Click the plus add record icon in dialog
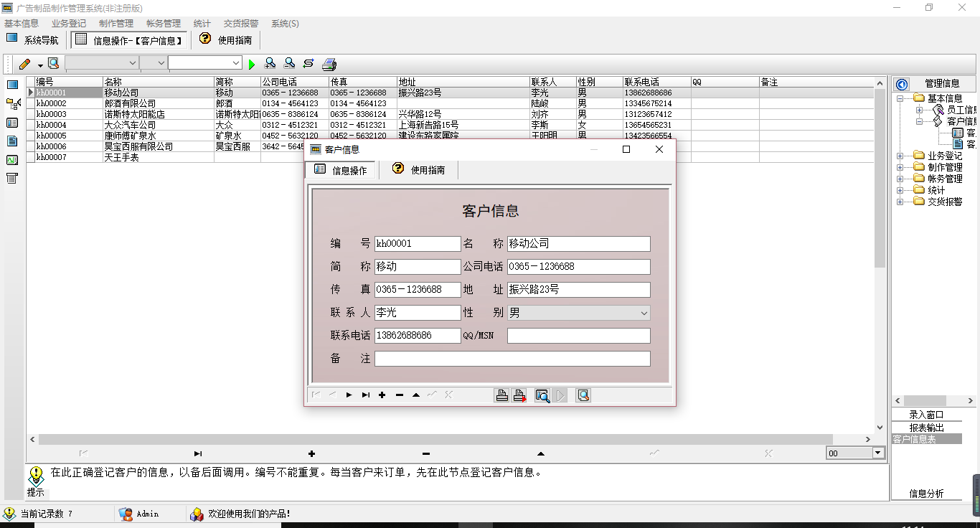The width and height of the screenshot is (980, 528). (382, 395)
